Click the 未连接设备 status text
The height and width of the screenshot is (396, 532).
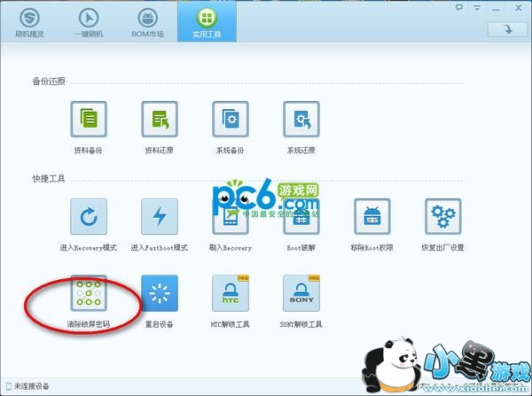[x=32, y=386]
